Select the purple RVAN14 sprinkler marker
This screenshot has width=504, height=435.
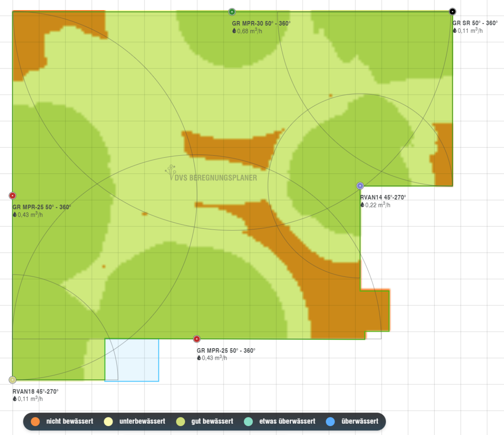(360, 186)
